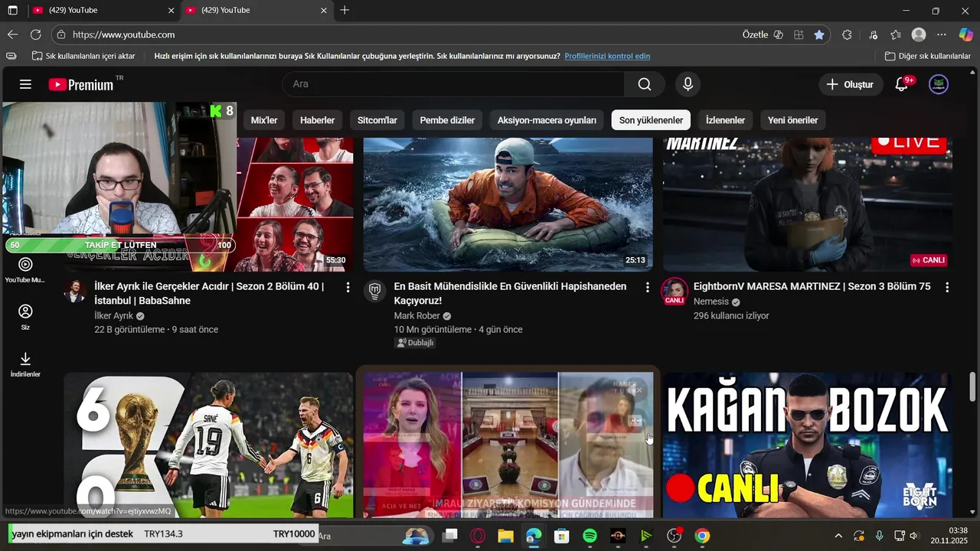The height and width of the screenshot is (551, 980).
Task: Switch to the first YouTube tab
Action: (x=103, y=11)
